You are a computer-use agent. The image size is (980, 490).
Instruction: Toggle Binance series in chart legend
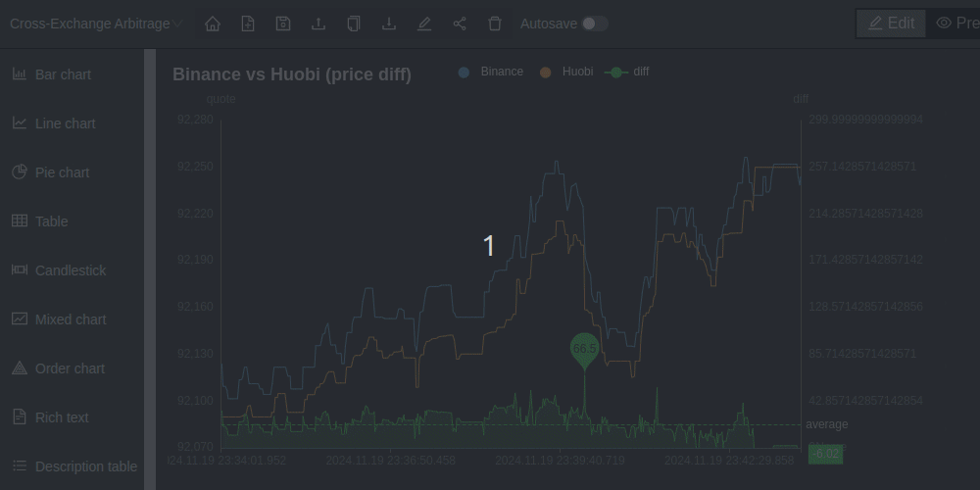pyautogui.click(x=491, y=72)
